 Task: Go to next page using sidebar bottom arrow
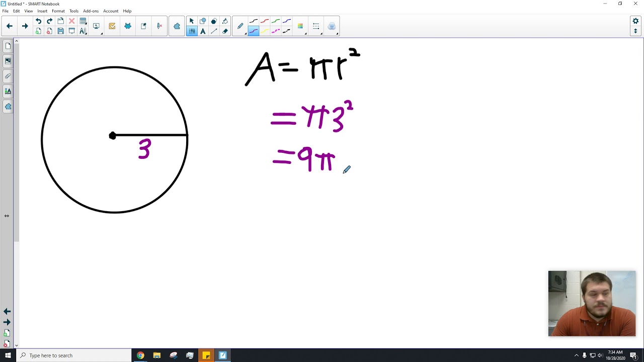pyautogui.click(x=7, y=322)
